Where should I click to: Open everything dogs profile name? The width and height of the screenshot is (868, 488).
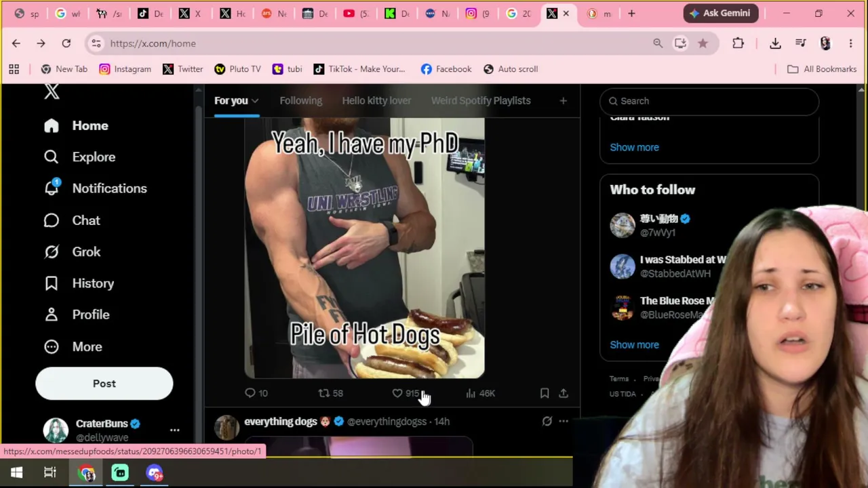(281, 422)
